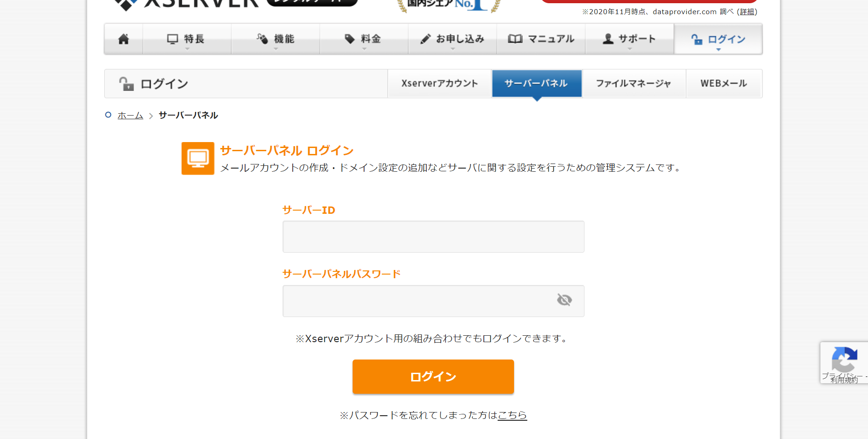Switch to the WEBメール login tab
Screen dimensions: 868x439
coord(724,84)
